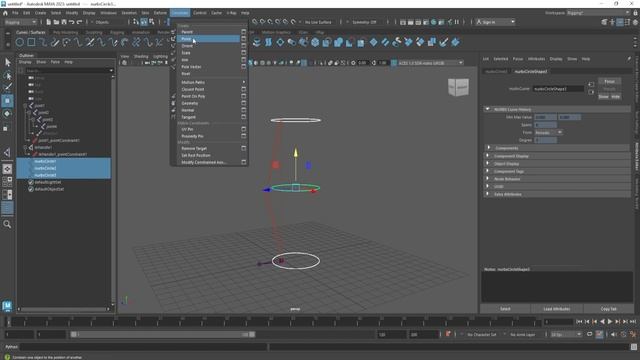This screenshot has width=640, height=360.
Task: Click the Show button in Attribute Editor
Action: (604, 97)
